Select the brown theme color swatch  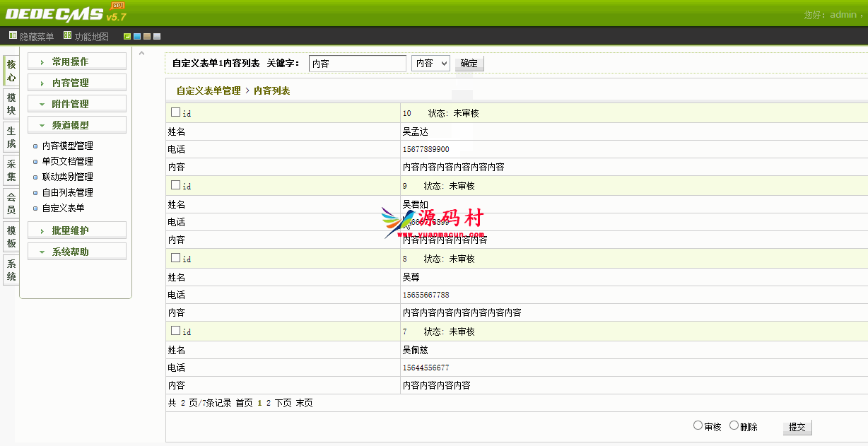(x=147, y=36)
